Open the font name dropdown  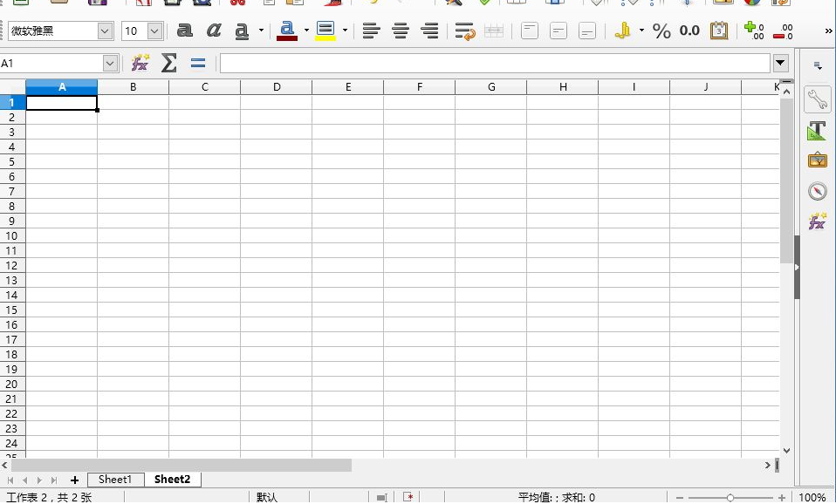(105, 31)
